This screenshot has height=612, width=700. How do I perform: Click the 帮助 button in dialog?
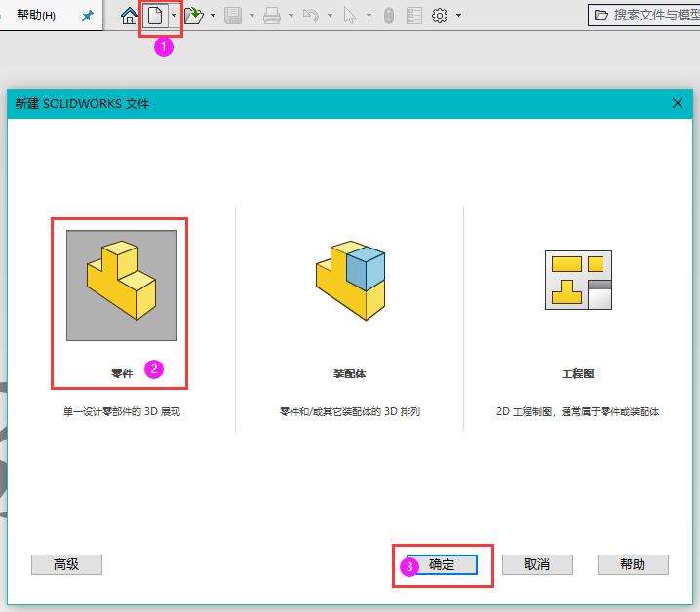pos(633,564)
